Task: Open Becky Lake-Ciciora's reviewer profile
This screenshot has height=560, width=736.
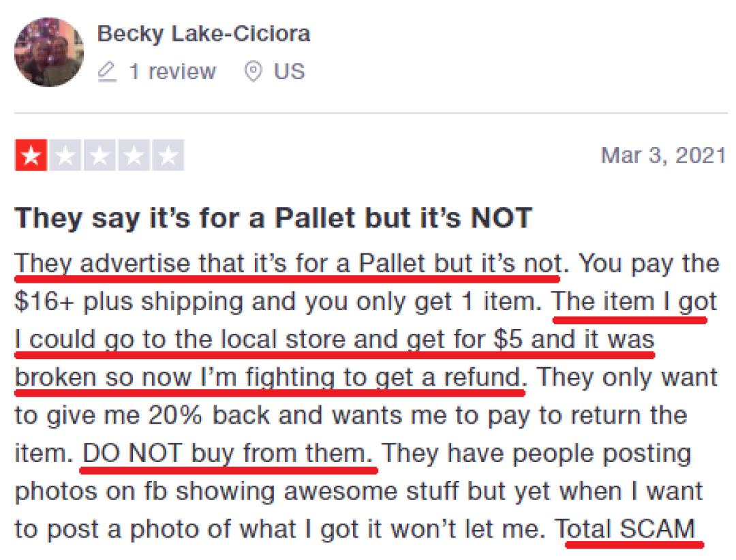Action: pos(204,33)
